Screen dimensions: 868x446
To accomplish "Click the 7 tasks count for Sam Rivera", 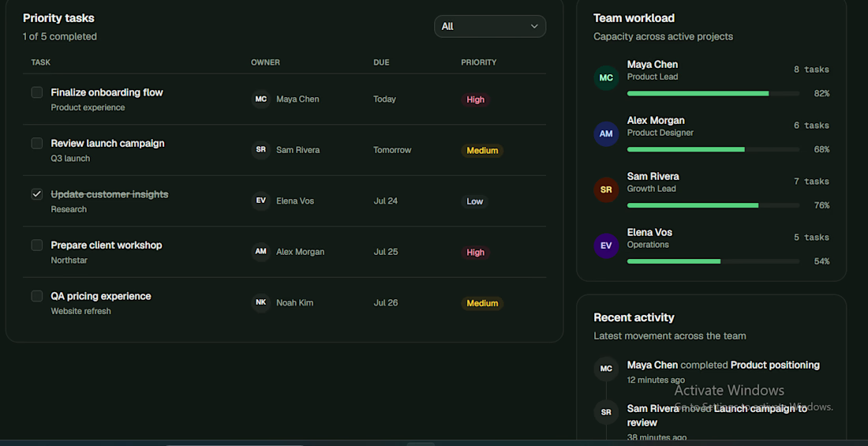I will 811,182.
